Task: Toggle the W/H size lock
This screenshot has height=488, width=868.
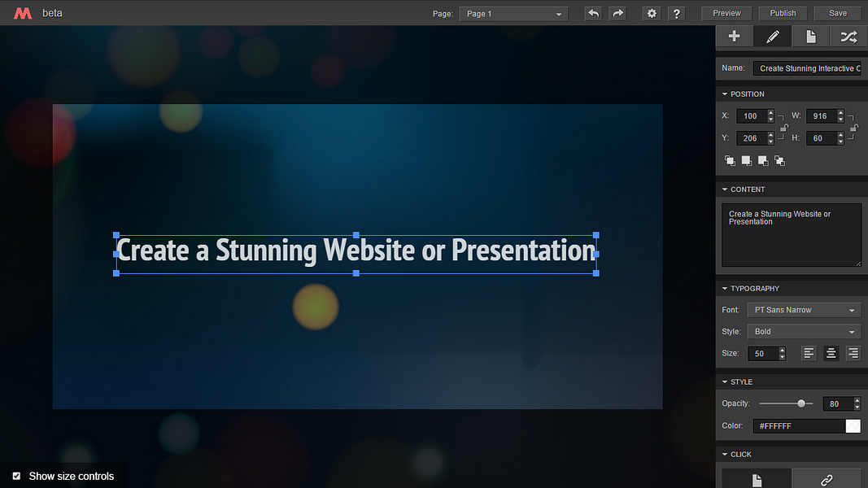Action: point(854,128)
